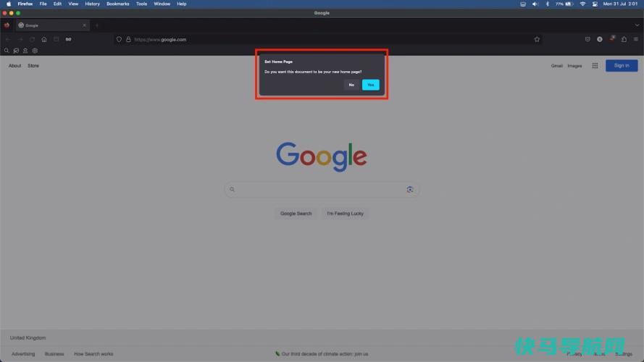This screenshot has height=362, width=644.
Task: Click the Bluetooth icon in menu bar
Action: [547, 4]
